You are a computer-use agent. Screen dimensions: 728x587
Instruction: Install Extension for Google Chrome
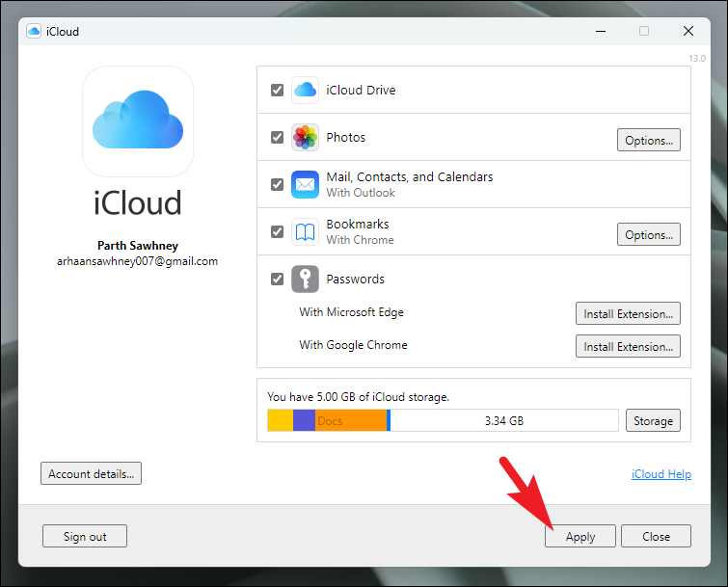click(628, 346)
